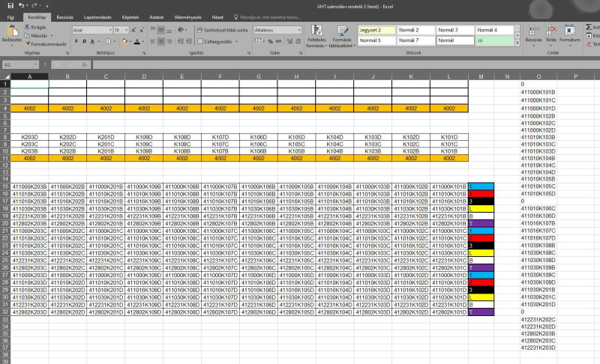Screen dimensions: 600x364
Task: Apply the Normál 2 cell style
Action: (416, 30)
